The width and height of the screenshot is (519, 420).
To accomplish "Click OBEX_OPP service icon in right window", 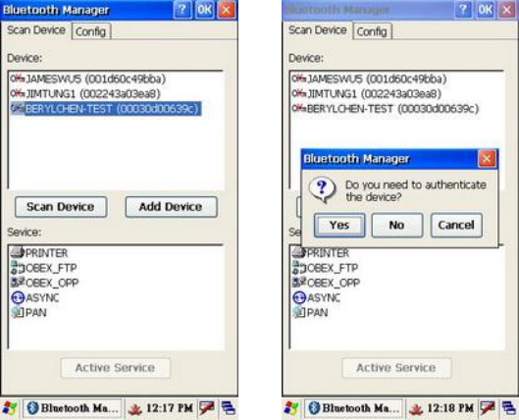I will pyautogui.click(x=299, y=283).
